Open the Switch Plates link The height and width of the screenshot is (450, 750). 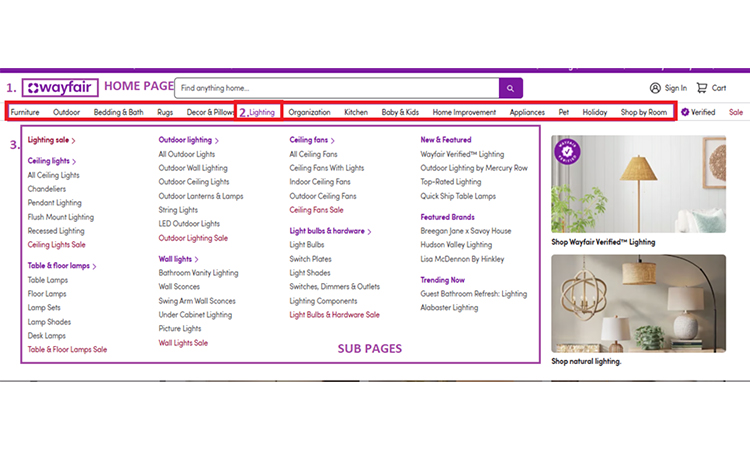pos(310,259)
